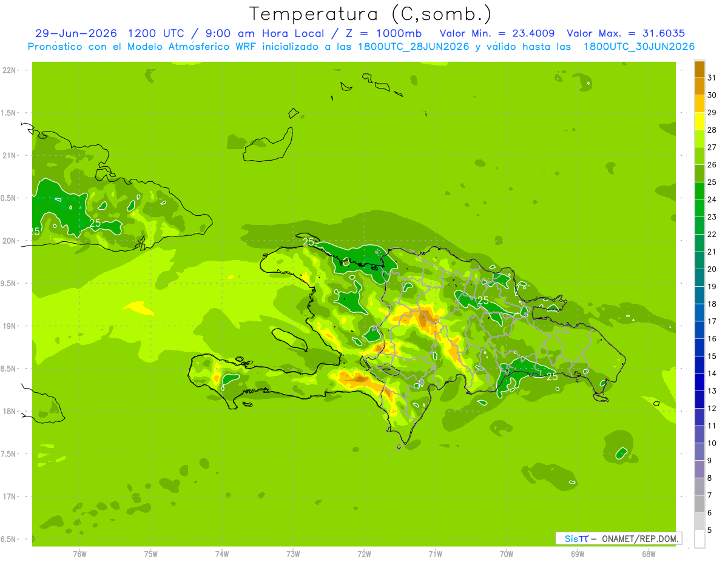Click the '69W' longitude axis label
728x562 pixels.
(578, 554)
